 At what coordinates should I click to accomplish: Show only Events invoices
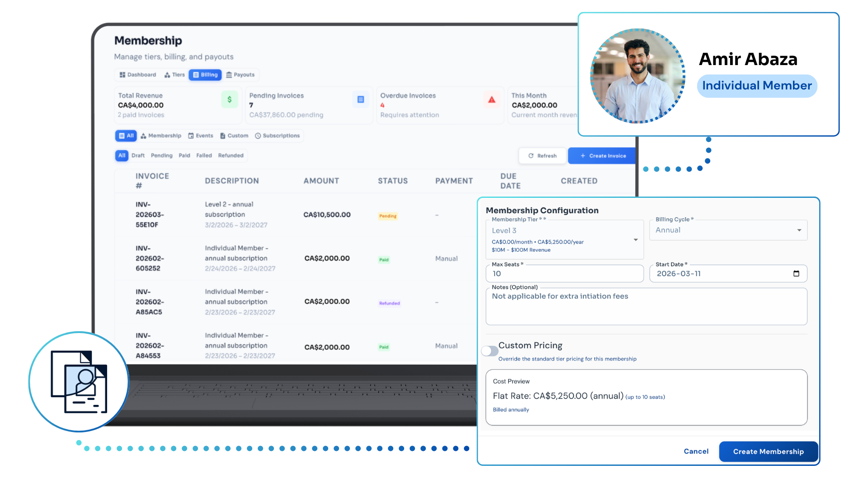(x=200, y=136)
